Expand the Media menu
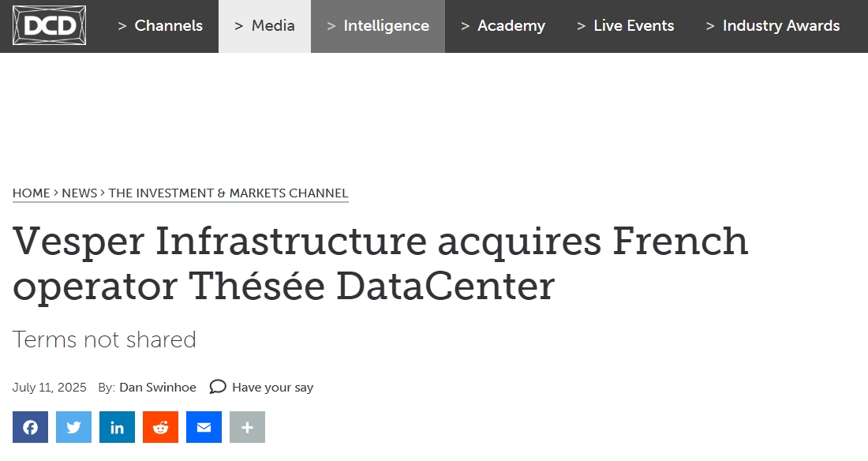 tap(264, 26)
